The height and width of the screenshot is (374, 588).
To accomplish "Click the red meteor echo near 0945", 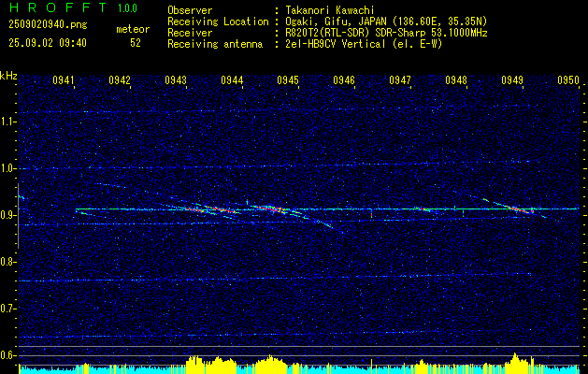I will pyautogui.click(x=272, y=209).
